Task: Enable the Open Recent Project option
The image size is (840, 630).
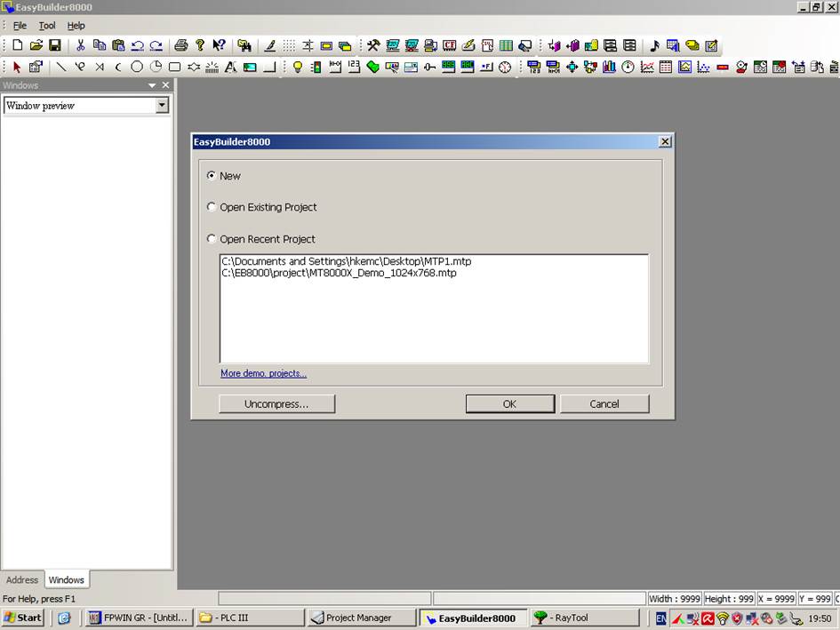Action: (x=212, y=238)
